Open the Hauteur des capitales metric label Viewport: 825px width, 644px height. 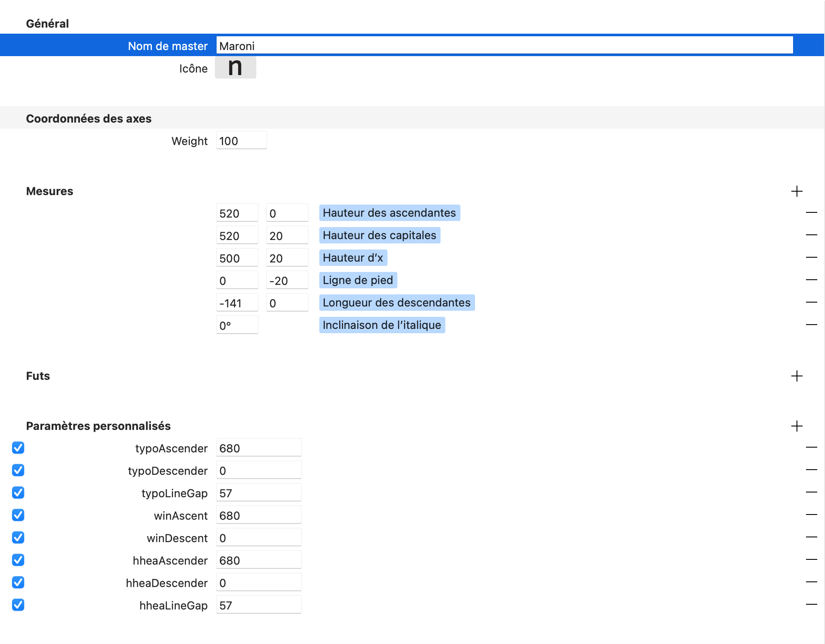379,235
